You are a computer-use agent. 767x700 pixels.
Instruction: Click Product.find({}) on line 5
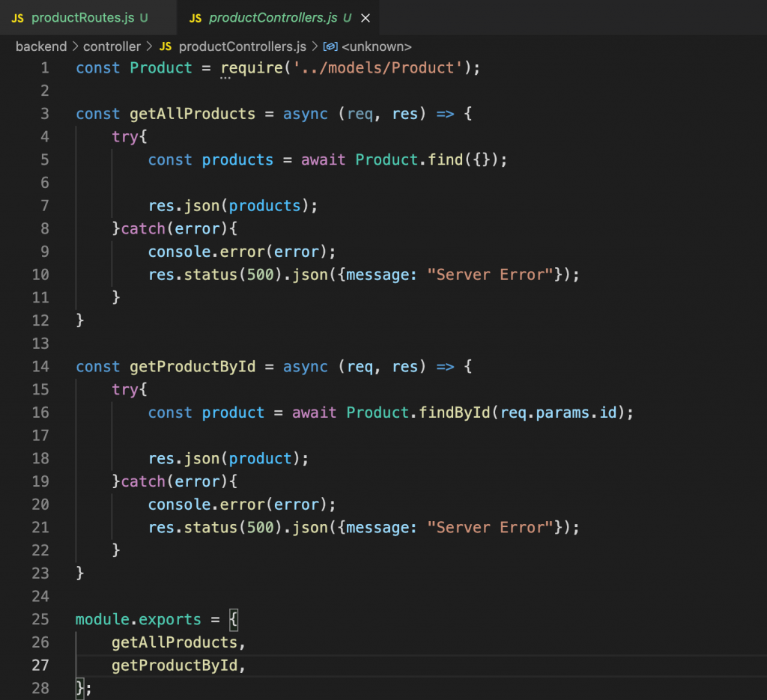point(426,160)
